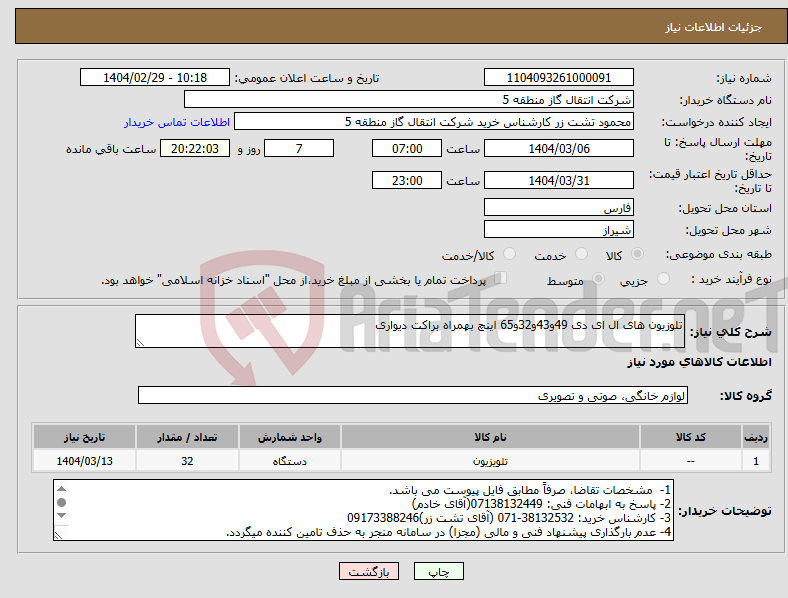Click the response deadline date 1404/03/06
The image size is (788, 598).
click(558, 148)
